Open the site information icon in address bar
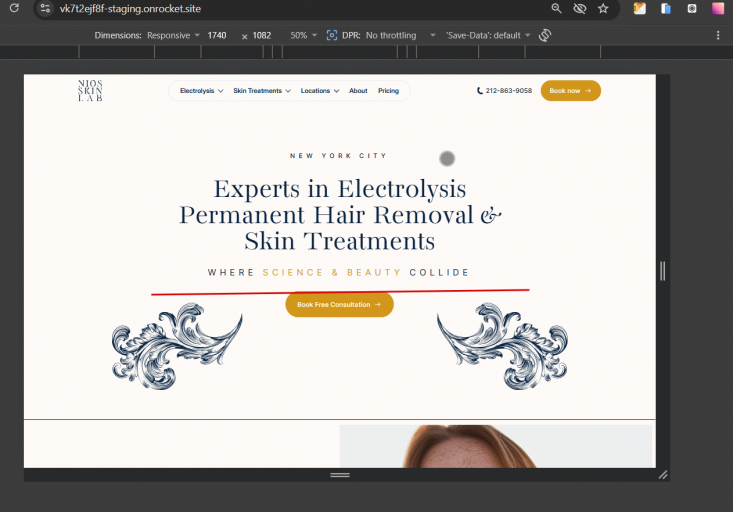733x512 pixels. 45,8
